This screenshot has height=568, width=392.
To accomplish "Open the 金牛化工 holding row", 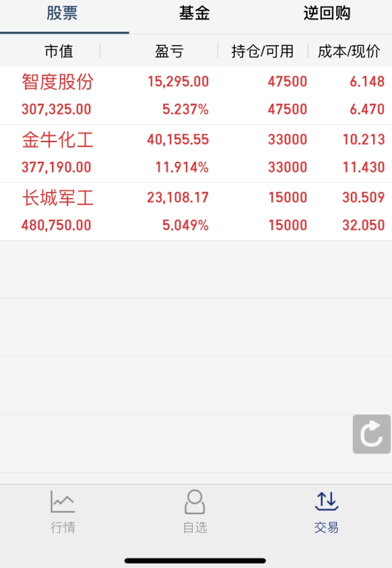I will pyautogui.click(x=196, y=153).
